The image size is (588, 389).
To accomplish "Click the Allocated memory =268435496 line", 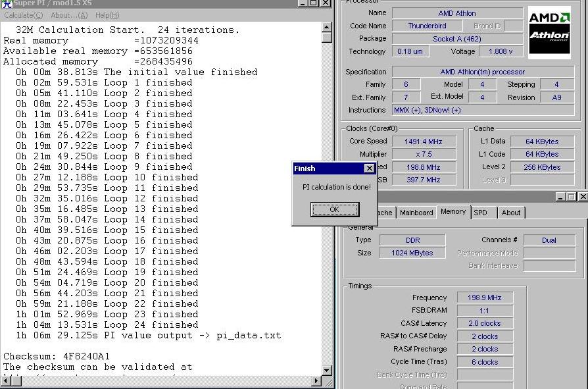I will coord(98,61).
